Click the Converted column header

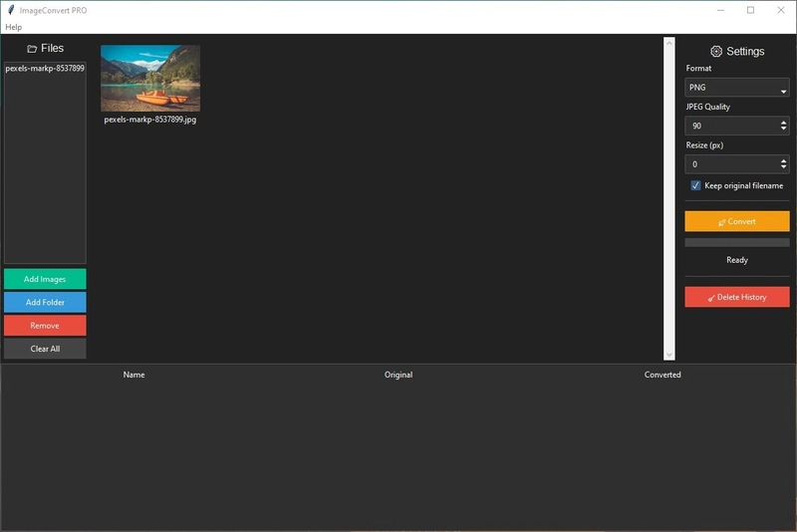click(x=663, y=375)
